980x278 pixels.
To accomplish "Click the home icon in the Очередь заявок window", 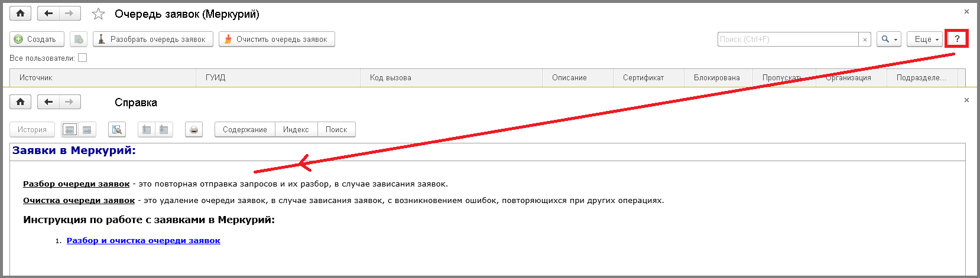I will [20, 14].
